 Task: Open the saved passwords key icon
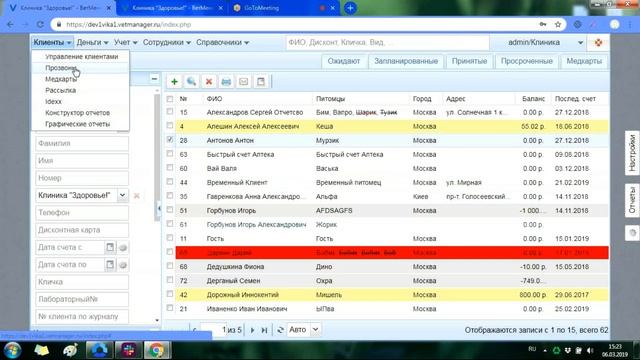[543, 24]
